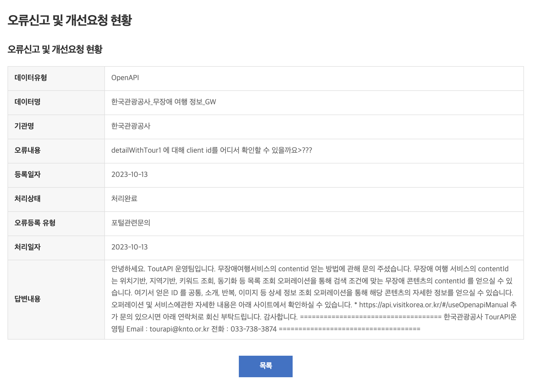Click the subheading 오류신고 및 개선요청 현황
539x392 pixels.
55,49
